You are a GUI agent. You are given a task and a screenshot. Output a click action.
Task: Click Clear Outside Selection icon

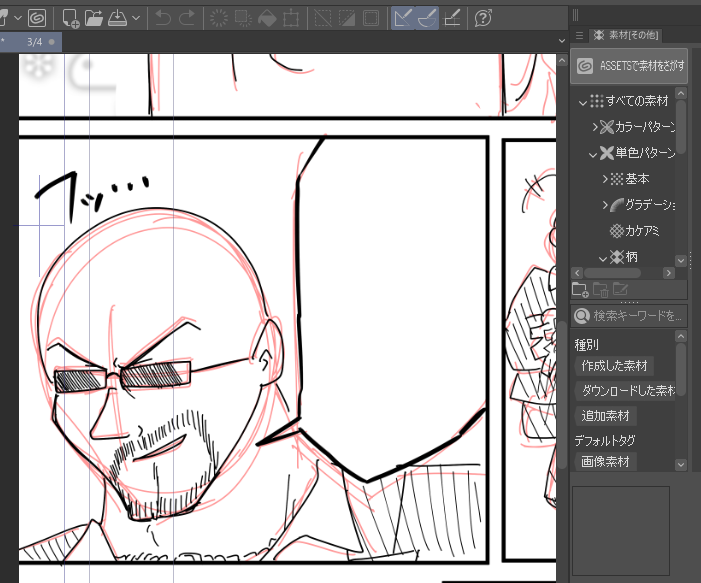(x=243, y=18)
